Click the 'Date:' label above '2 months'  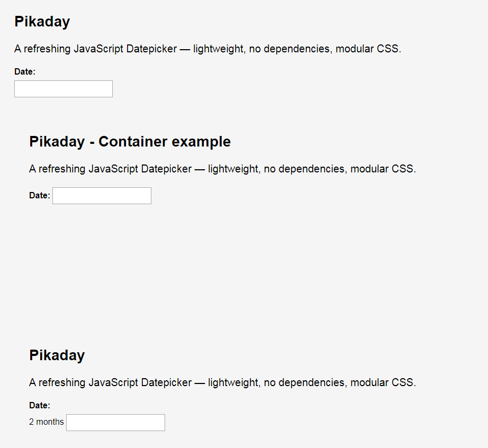coord(40,405)
